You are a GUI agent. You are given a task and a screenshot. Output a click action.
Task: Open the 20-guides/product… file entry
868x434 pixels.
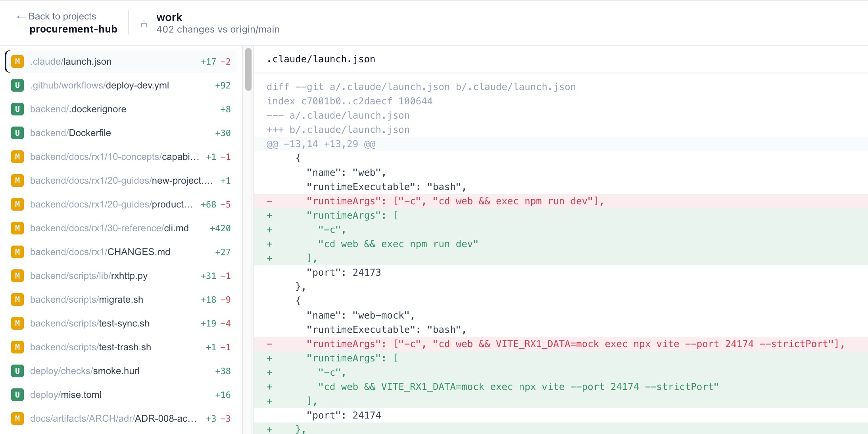[121, 204]
